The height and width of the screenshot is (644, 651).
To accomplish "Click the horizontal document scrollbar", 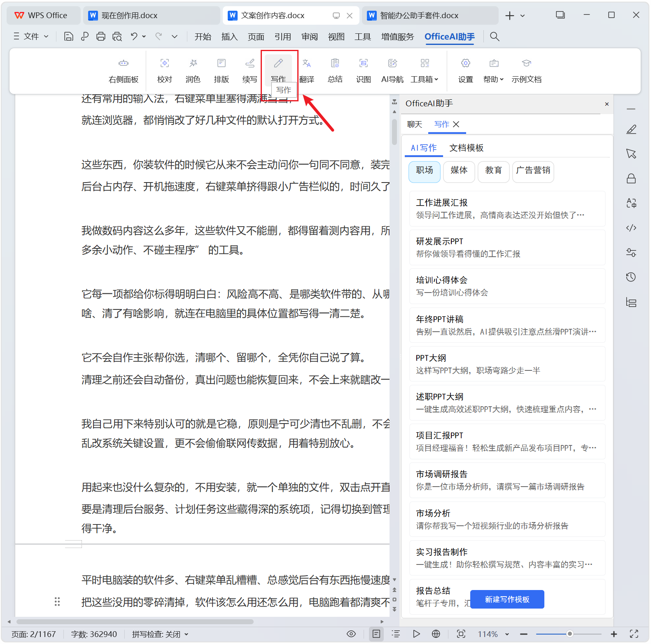I will (135, 622).
